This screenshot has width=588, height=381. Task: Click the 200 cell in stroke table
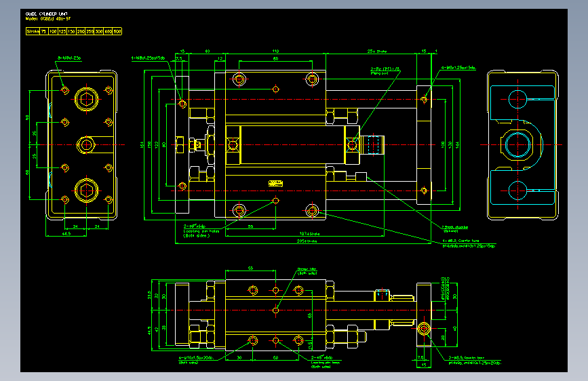point(81,31)
